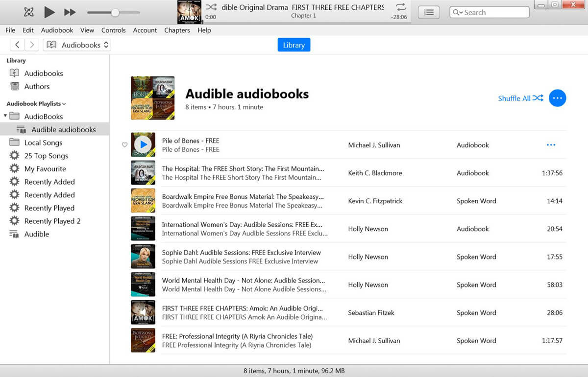The width and height of the screenshot is (588, 377).
Task: Select The Hospital FREE Short Story title
Action: pos(243,168)
